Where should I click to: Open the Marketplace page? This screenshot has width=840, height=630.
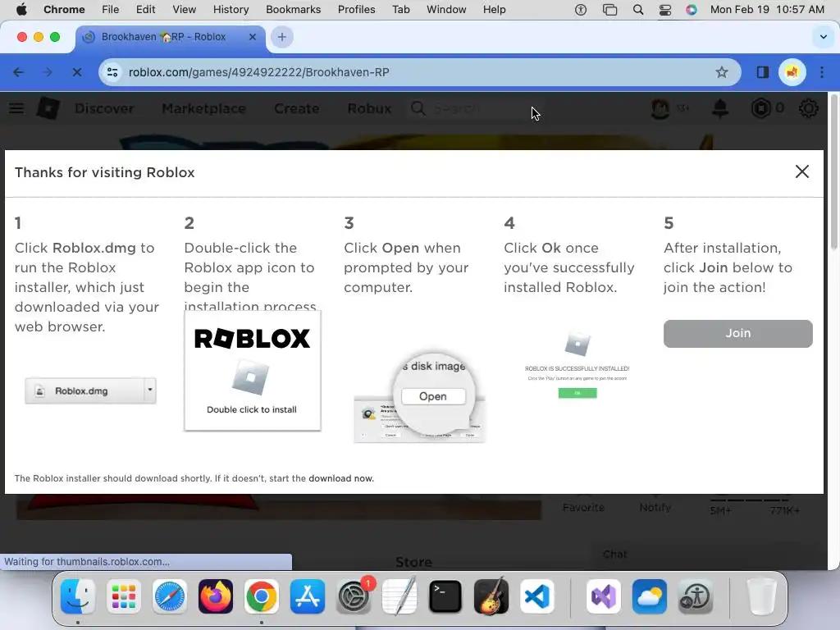(203, 109)
